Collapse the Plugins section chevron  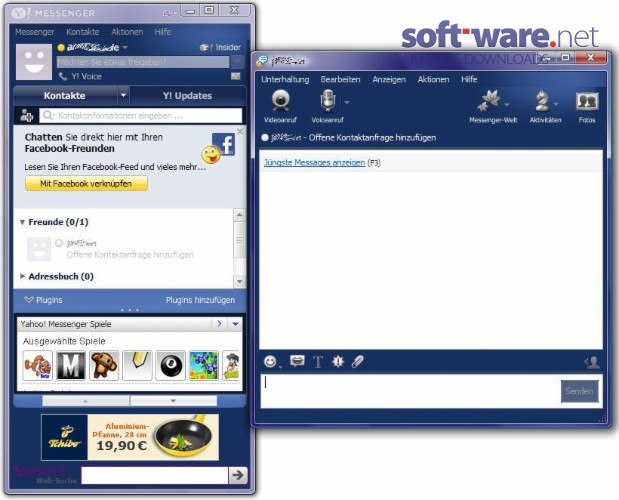(x=28, y=300)
